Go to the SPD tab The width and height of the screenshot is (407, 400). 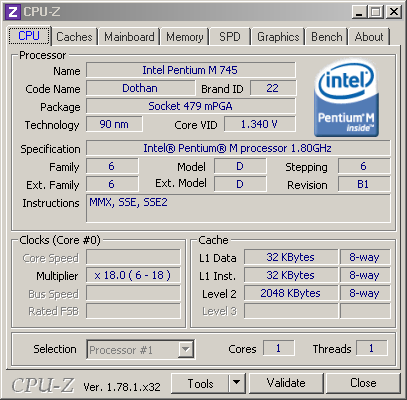(x=230, y=37)
